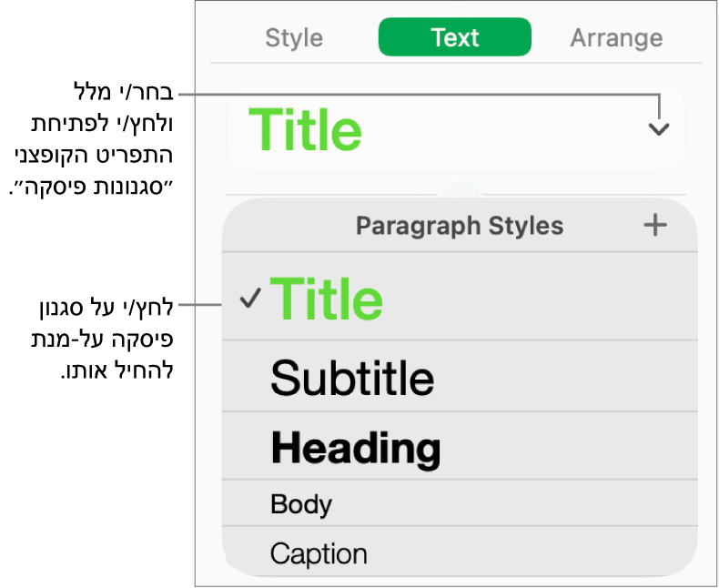Click empty space right of Caption row

(528, 553)
